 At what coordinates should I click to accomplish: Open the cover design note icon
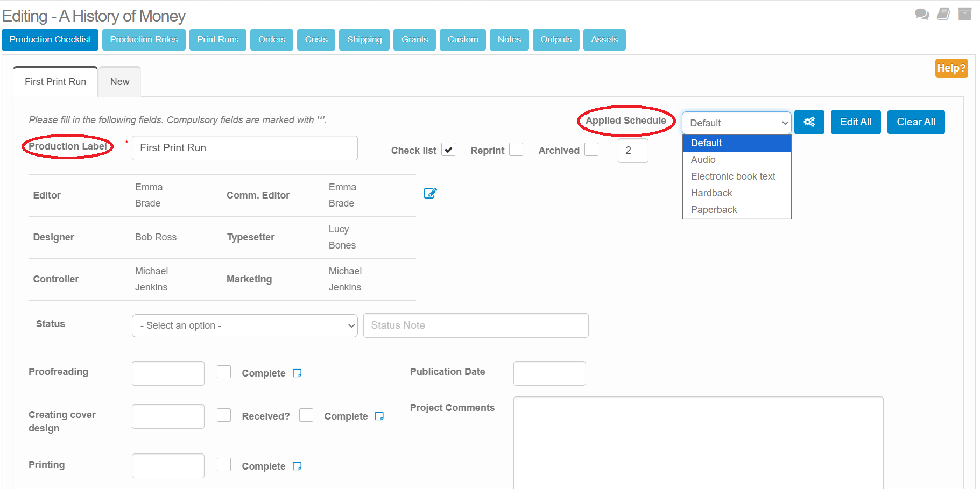(x=379, y=416)
